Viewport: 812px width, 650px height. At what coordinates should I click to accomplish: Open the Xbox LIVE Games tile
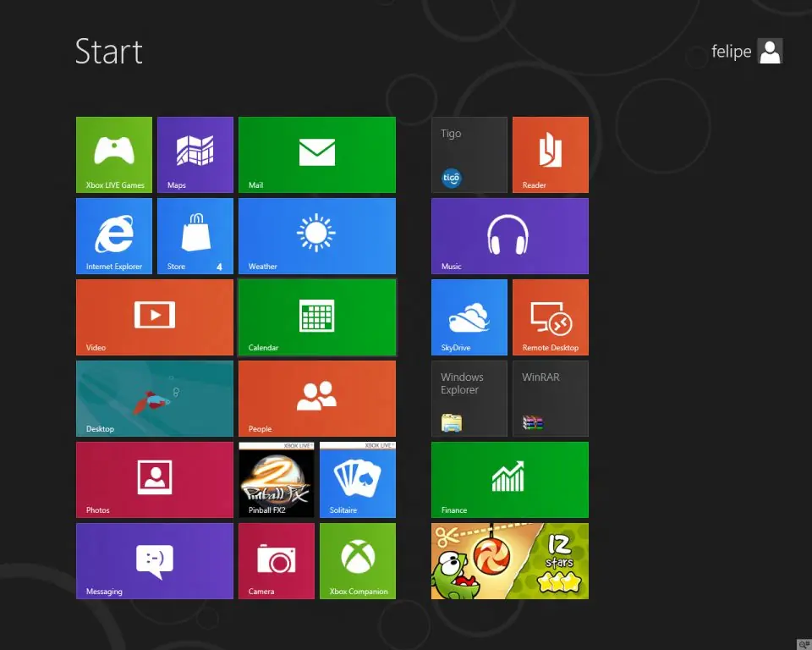[x=114, y=155]
